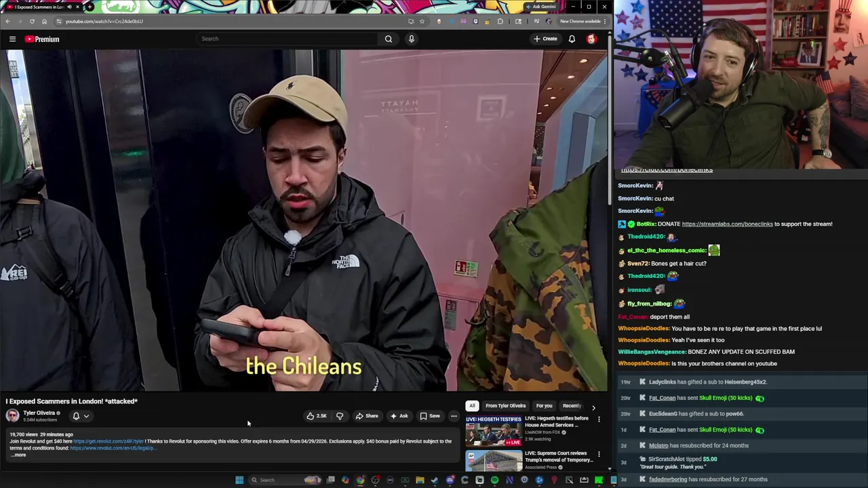The height and width of the screenshot is (488, 868).
Task: Reload the page with the refresh icon
Action: pyautogui.click(x=32, y=21)
